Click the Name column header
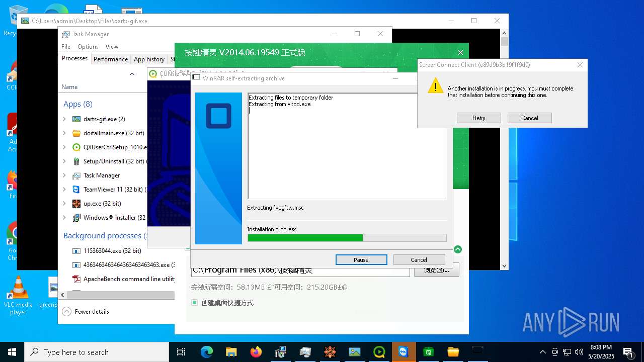This screenshot has width=644, height=362. pyautogui.click(x=69, y=87)
